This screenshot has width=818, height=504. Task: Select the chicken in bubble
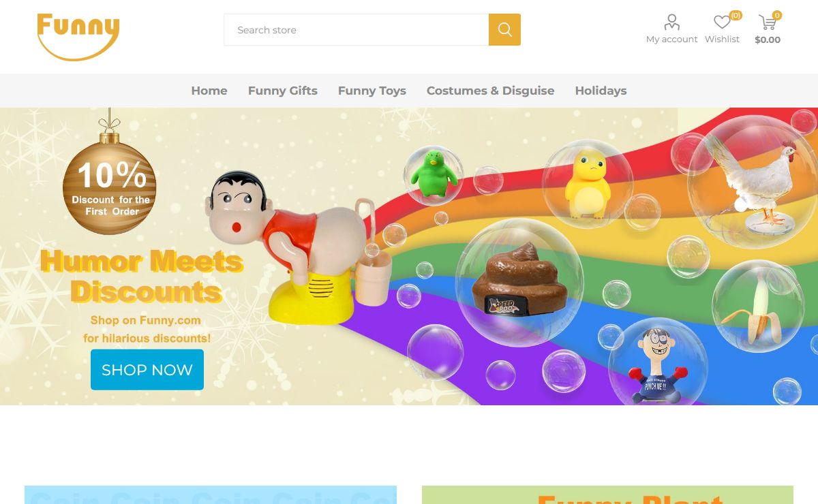(x=753, y=182)
